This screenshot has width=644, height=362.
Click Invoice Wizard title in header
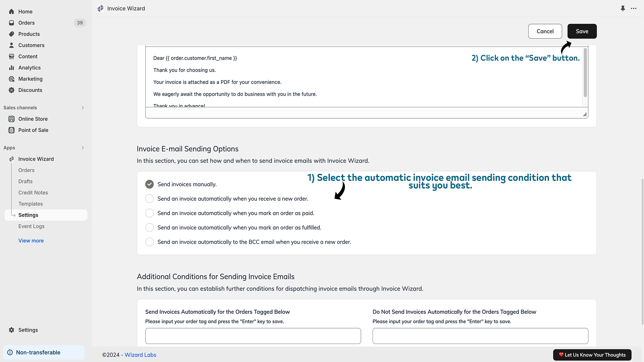coord(126,8)
